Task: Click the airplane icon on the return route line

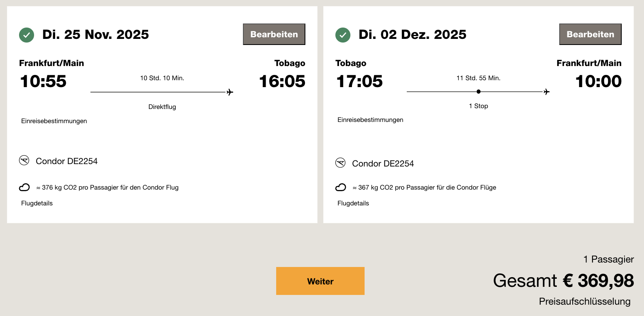Action: click(x=546, y=92)
